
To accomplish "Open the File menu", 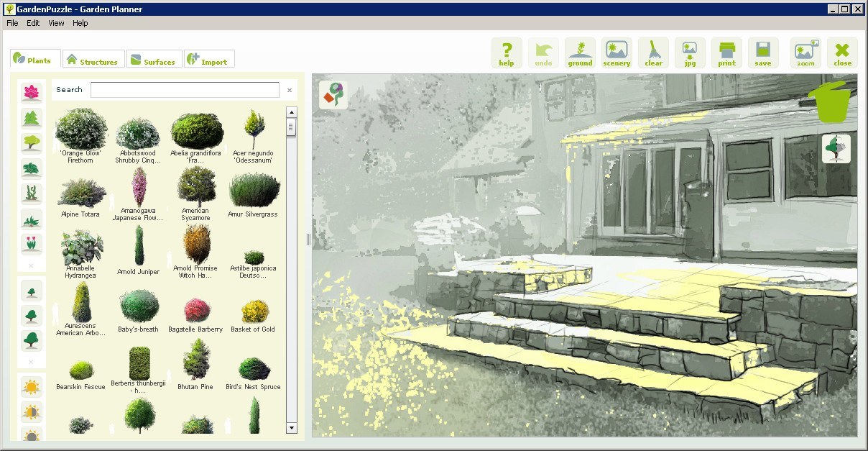I will (x=12, y=23).
